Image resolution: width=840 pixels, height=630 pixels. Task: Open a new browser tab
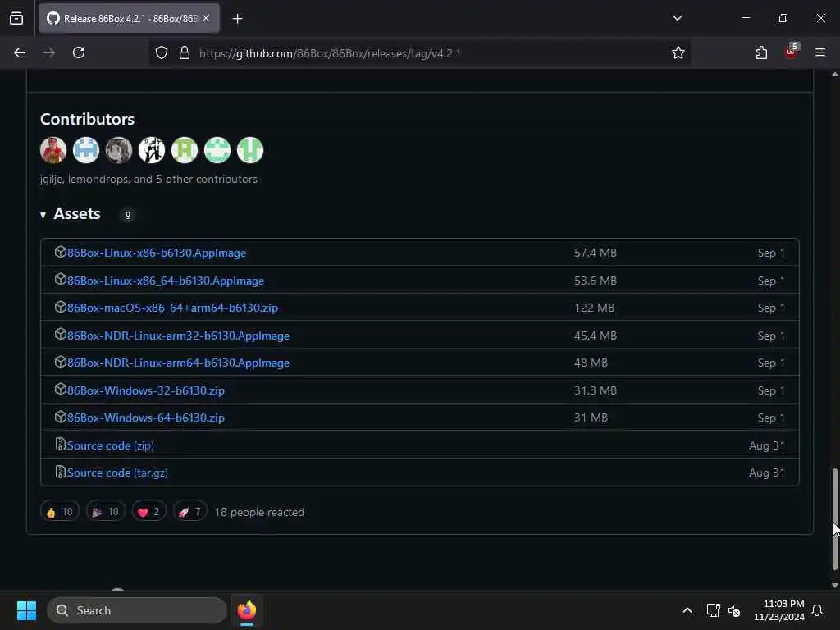pos(237,19)
